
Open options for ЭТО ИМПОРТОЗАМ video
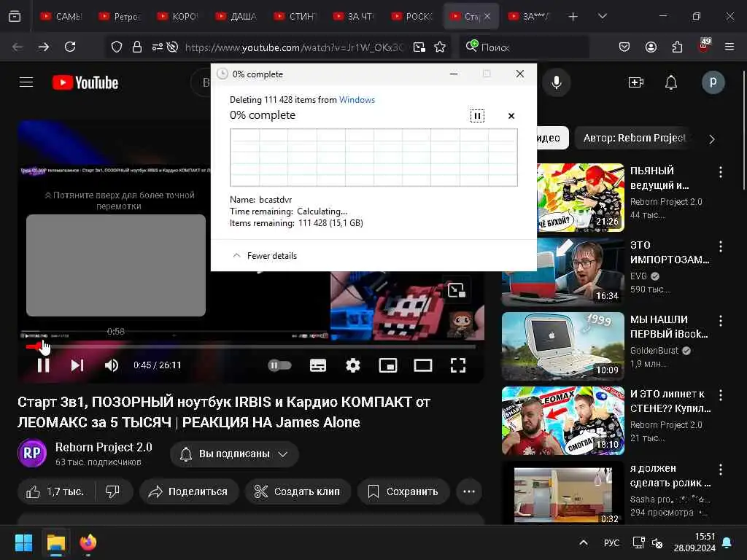(720, 246)
